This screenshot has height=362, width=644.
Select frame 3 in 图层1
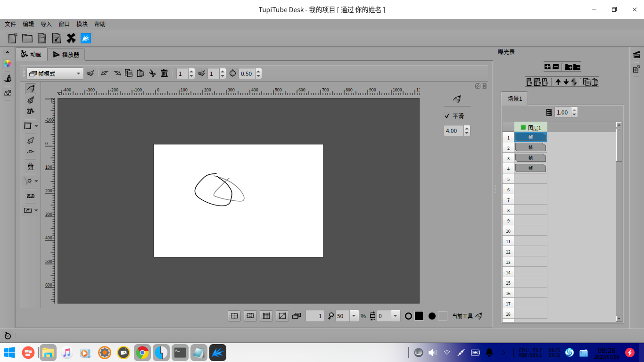click(x=530, y=157)
